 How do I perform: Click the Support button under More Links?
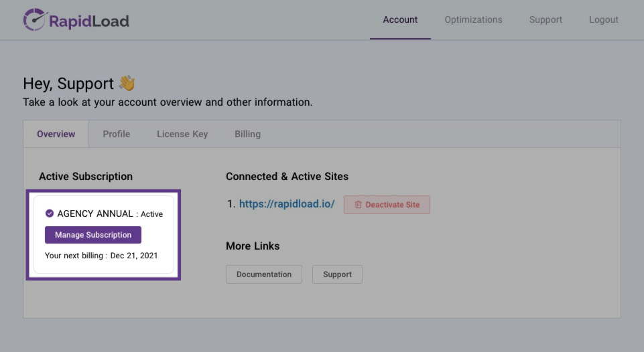tap(337, 274)
